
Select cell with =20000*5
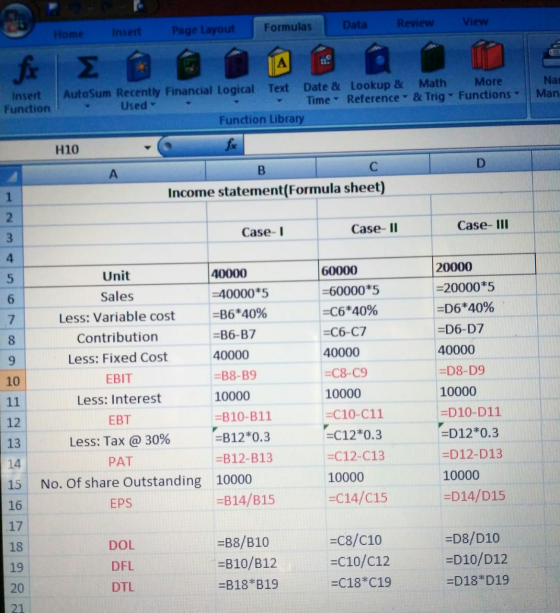pyautogui.click(x=484, y=287)
